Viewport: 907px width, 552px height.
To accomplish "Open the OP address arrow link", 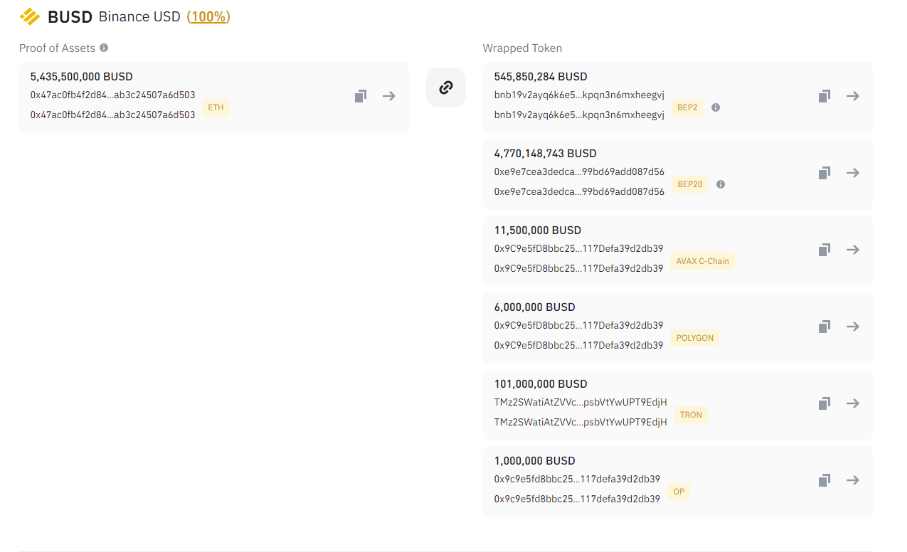I will tap(853, 480).
